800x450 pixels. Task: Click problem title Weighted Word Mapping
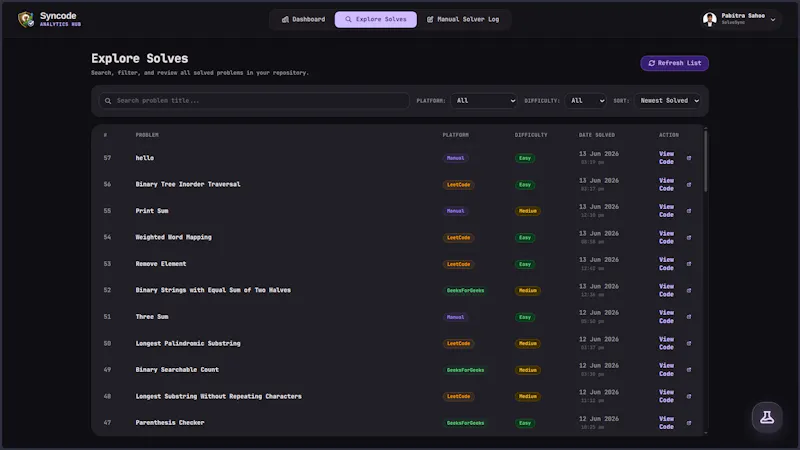click(x=173, y=237)
